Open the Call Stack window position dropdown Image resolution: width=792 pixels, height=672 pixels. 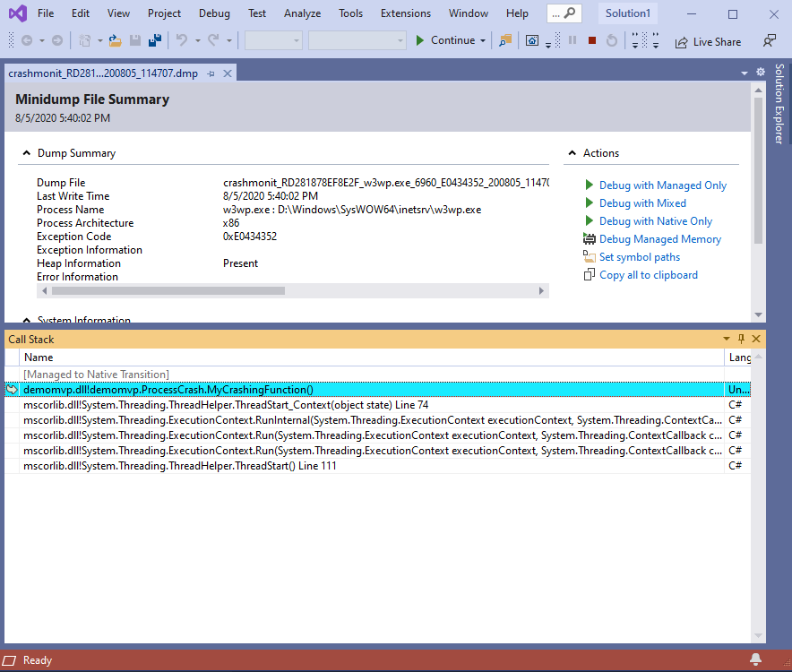(x=726, y=339)
